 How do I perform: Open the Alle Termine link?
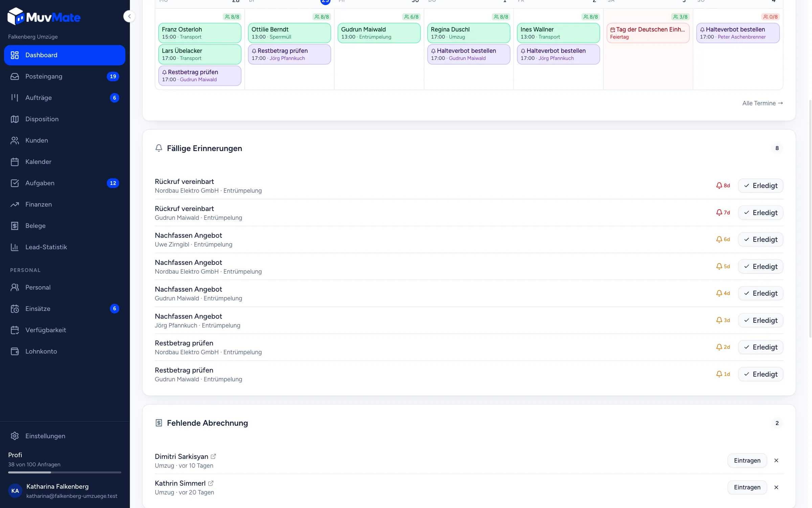763,103
